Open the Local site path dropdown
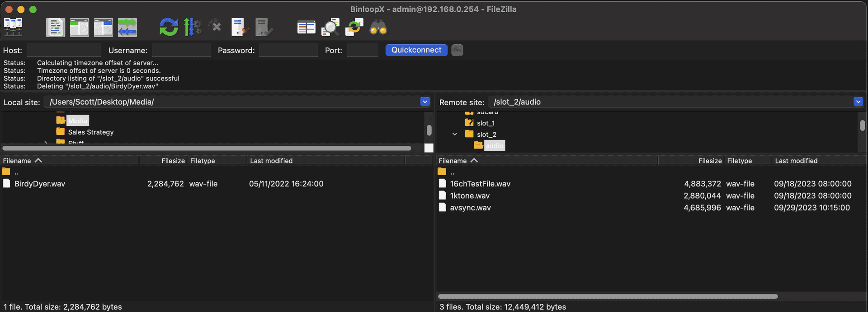 (425, 102)
